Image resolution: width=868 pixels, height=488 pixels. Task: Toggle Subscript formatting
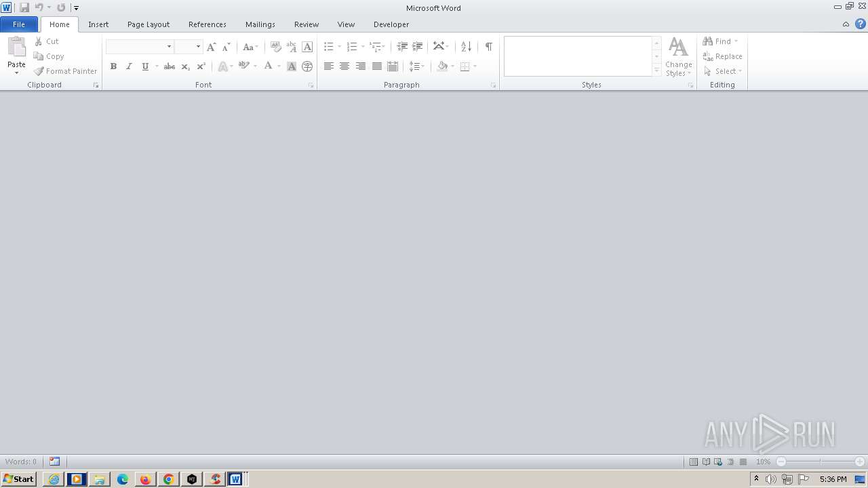[x=185, y=66]
